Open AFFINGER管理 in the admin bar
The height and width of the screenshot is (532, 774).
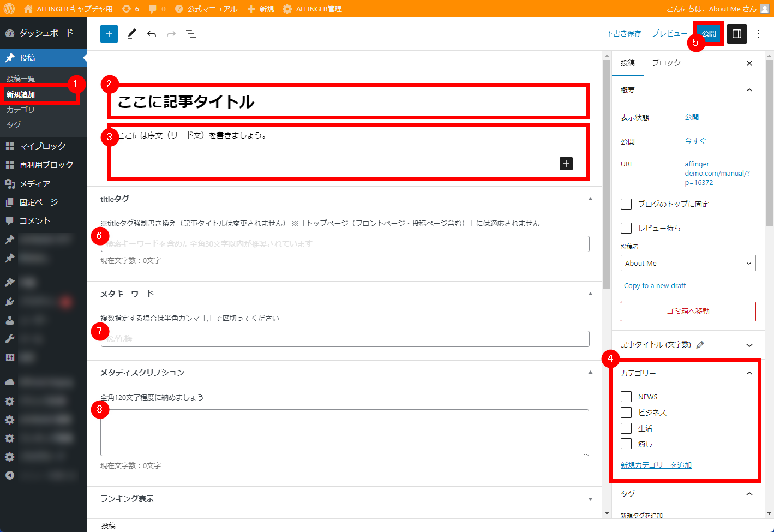point(312,9)
